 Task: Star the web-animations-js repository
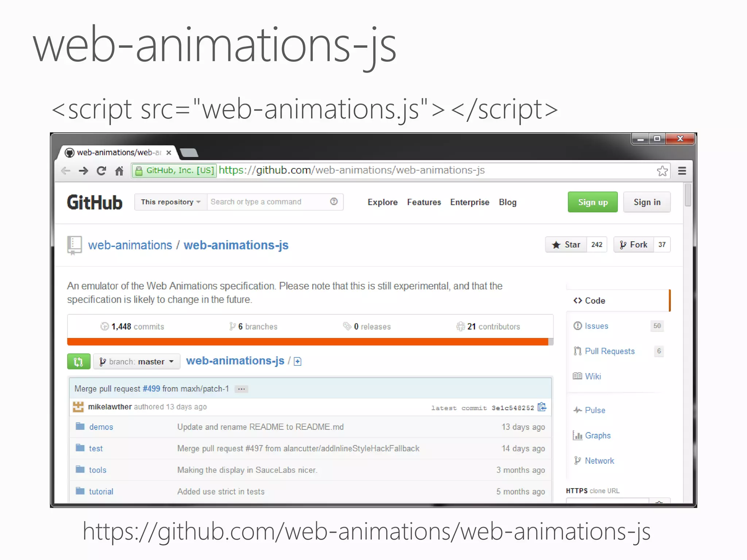pos(566,245)
